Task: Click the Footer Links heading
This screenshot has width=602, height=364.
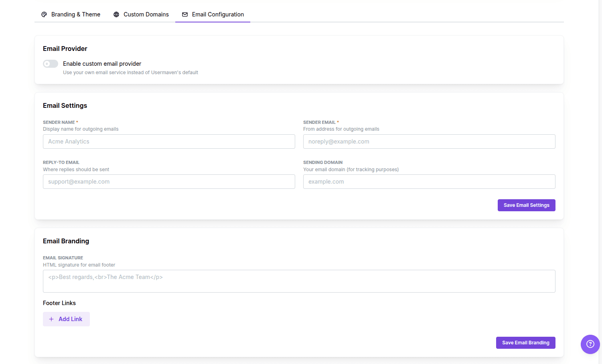Action: [x=59, y=303]
